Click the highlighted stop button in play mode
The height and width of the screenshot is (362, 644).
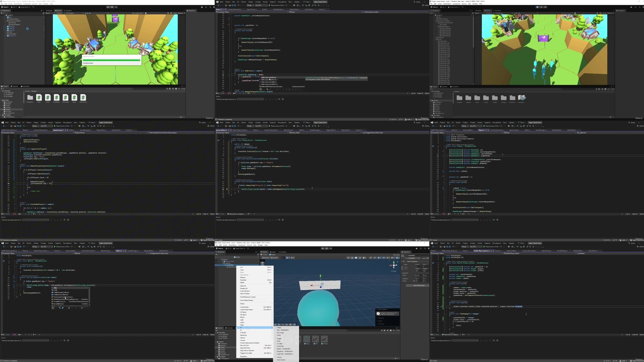coord(537,7)
